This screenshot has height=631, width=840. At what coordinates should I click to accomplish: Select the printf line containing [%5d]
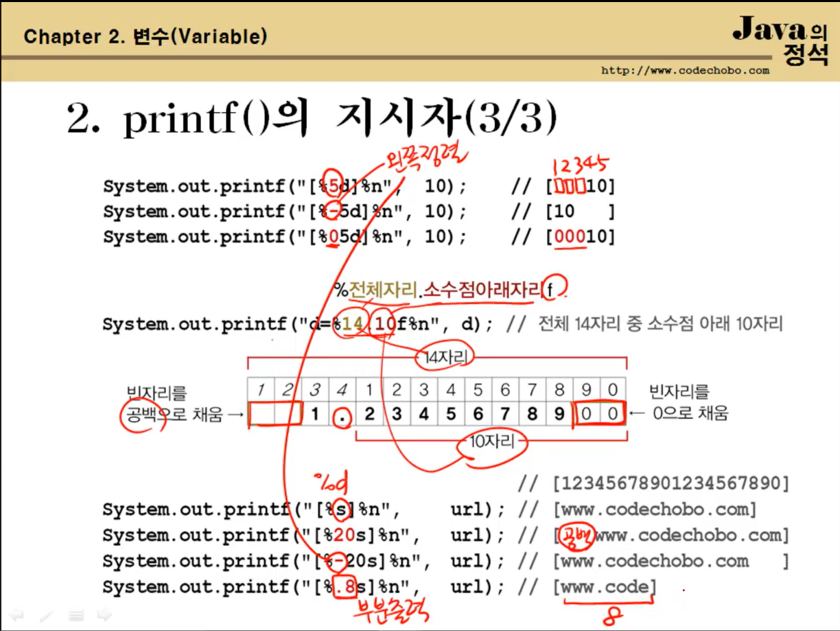click(x=285, y=187)
